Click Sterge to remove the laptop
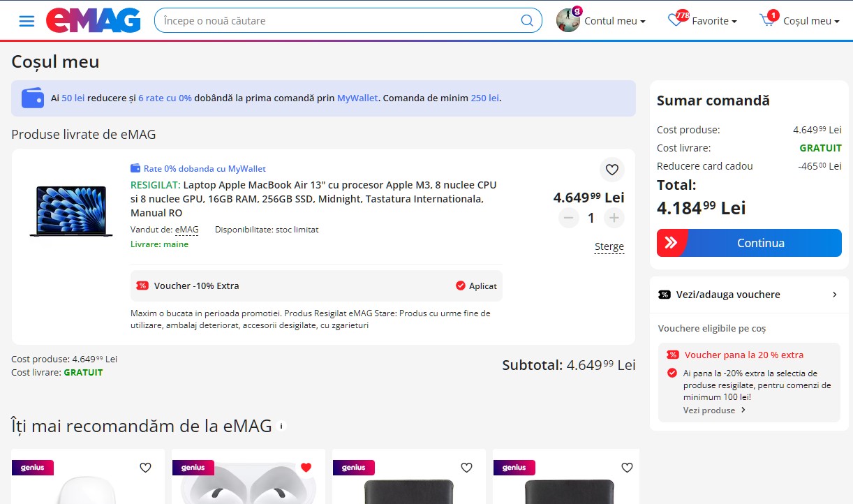The height and width of the screenshot is (504, 853). coord(609,247)
